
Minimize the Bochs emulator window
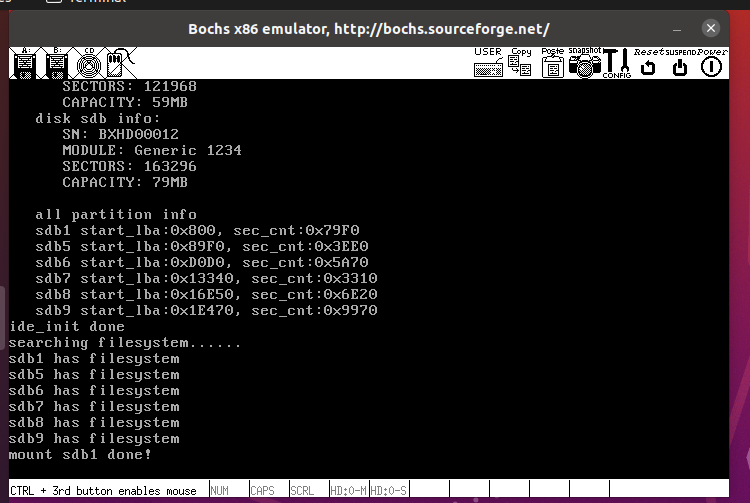677,29
